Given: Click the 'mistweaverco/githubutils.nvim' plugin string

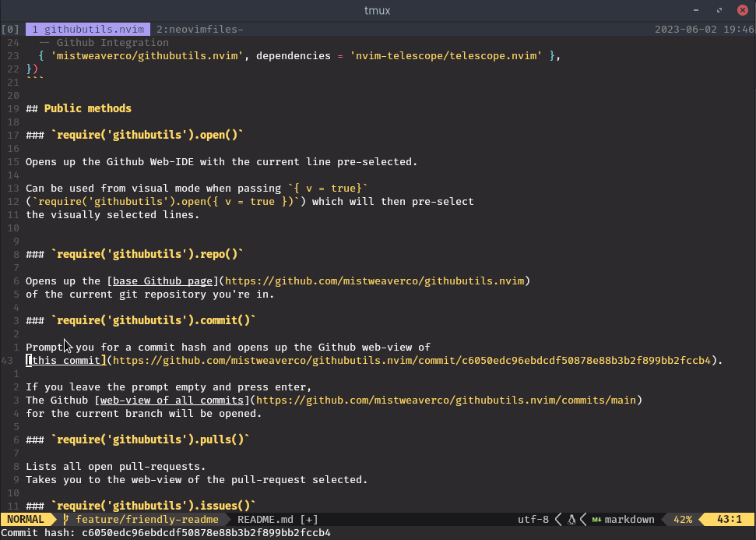Looking at the screenshot, I should coord(147,56).
